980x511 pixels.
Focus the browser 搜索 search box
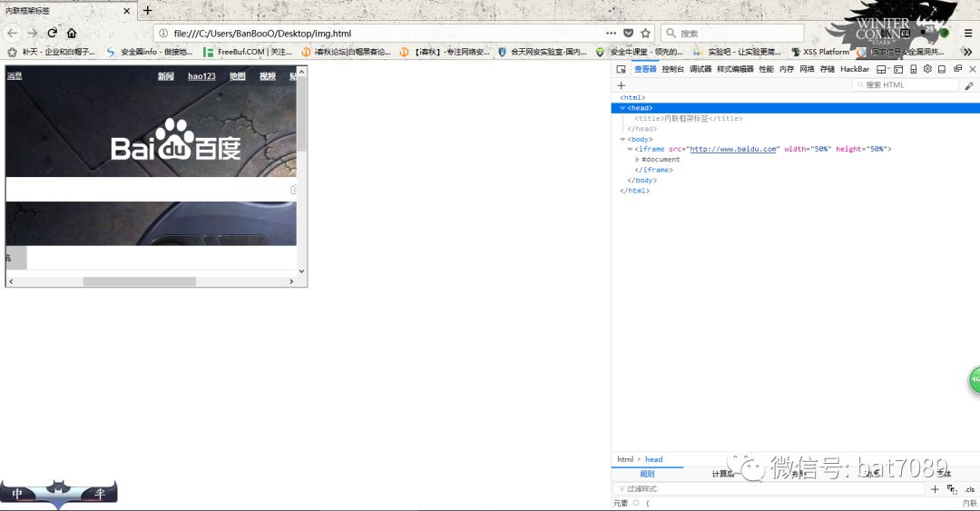pyautogui.click(x=732, y=34)
